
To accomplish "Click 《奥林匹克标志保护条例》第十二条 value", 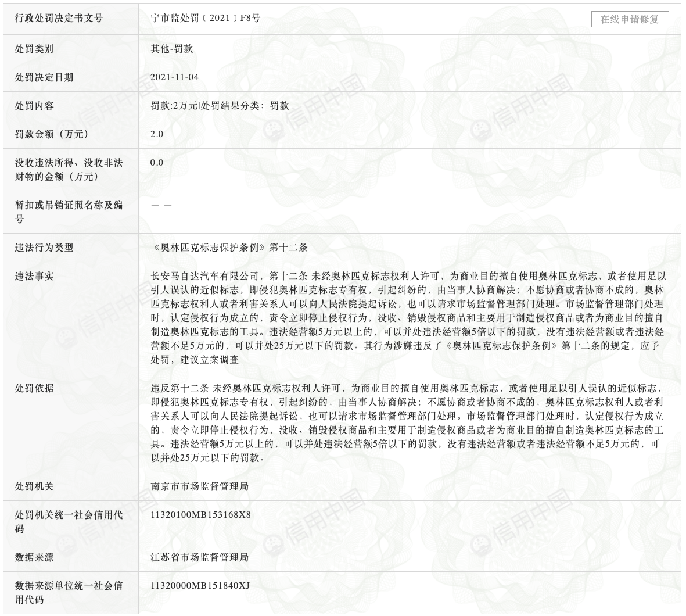I will (229, 248).
